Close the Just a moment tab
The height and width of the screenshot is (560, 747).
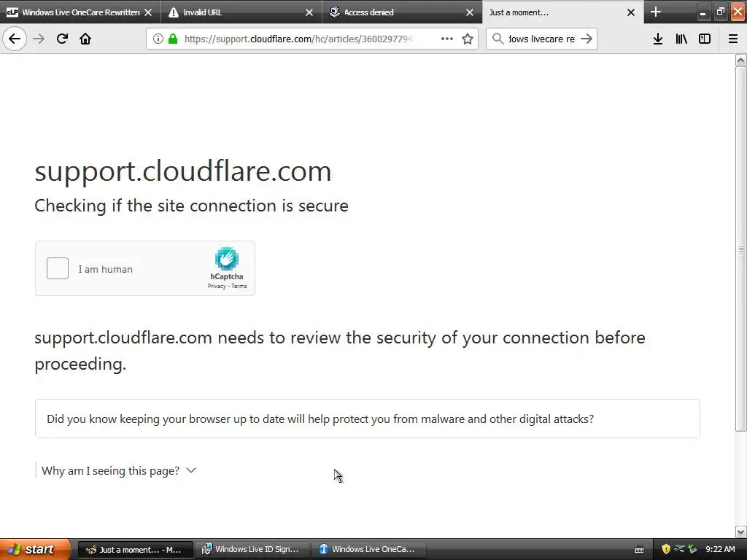coord(631,12)
